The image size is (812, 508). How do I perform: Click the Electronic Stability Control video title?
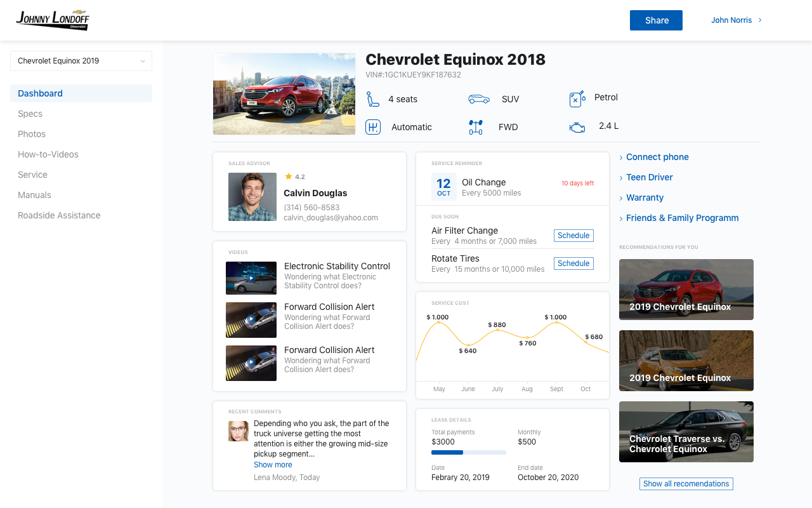[x=337, y=266]
